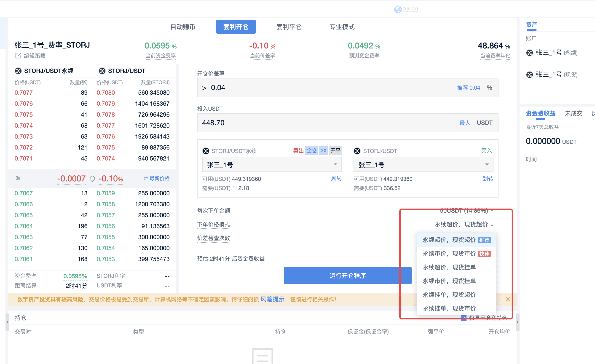Switch to 专业模式 tab
The width and height of the screenshot is (595, 364).
(x=342, y=27)
